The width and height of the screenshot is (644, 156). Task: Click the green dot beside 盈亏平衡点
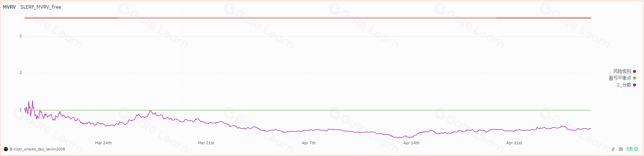coord(634,78)
